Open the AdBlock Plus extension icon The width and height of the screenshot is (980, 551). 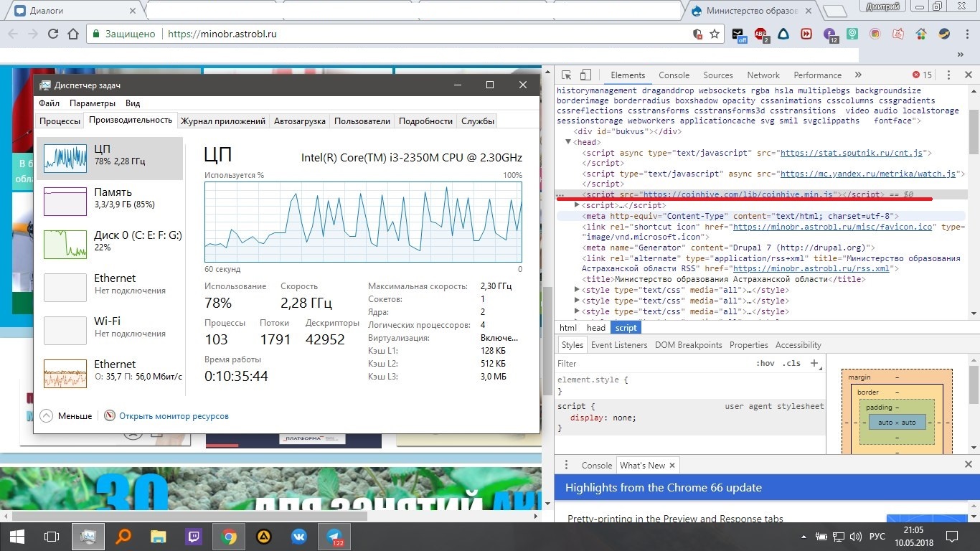point(761,34)
